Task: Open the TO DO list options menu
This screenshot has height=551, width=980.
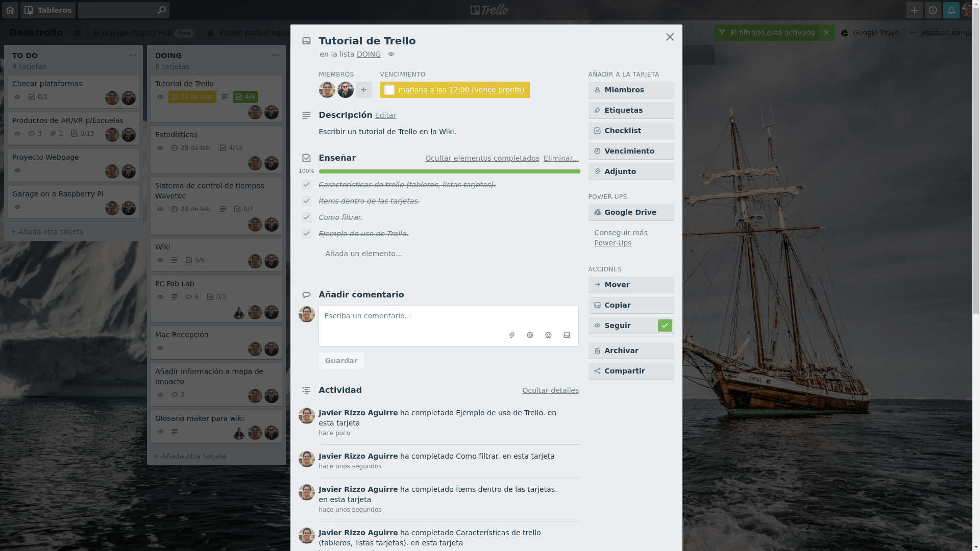Action: (x=133, y=55)
